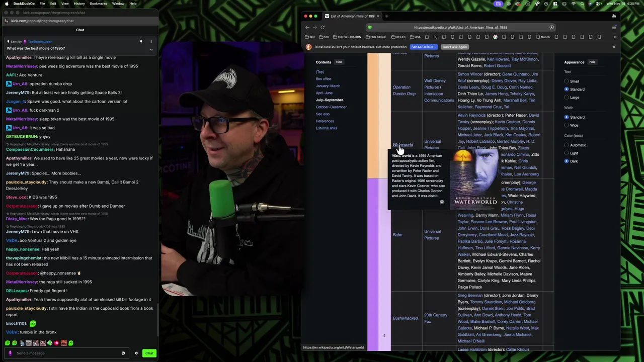This screenshot has height=362, width=644.
Task: Click the Don't Ask Again button
Action: (455, 47)
